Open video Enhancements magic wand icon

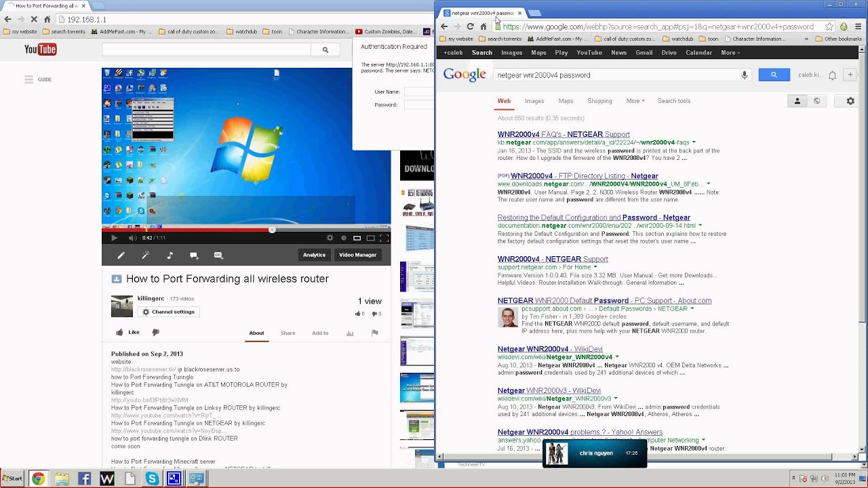coord(145,256)
